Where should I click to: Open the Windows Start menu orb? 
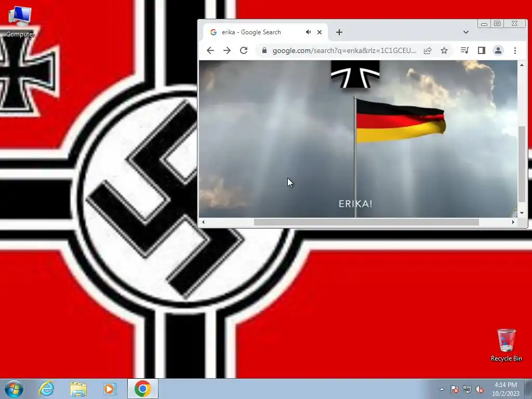[14, 389]
